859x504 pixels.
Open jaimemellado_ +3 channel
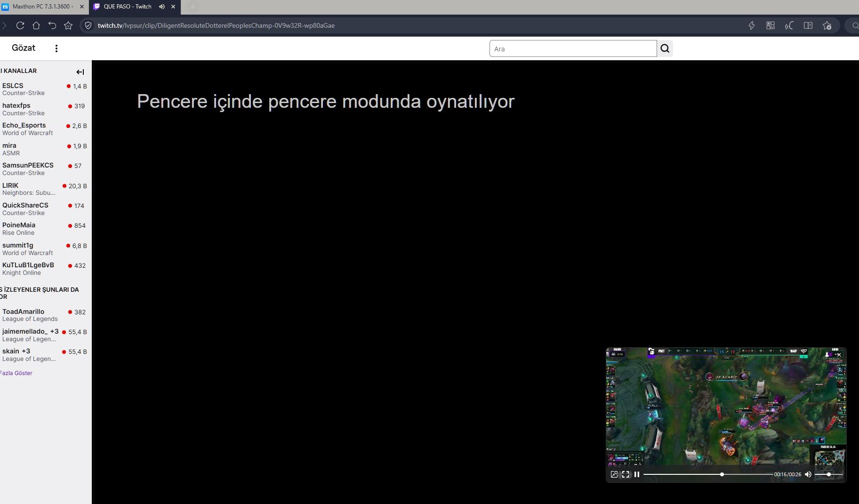(45, 335)
